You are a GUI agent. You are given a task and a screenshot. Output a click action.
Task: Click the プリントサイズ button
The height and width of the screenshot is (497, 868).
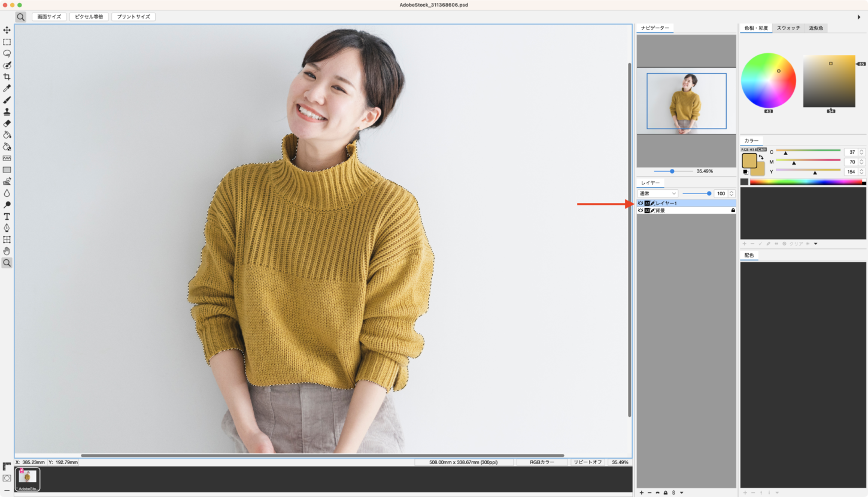(x=133, y=17)
